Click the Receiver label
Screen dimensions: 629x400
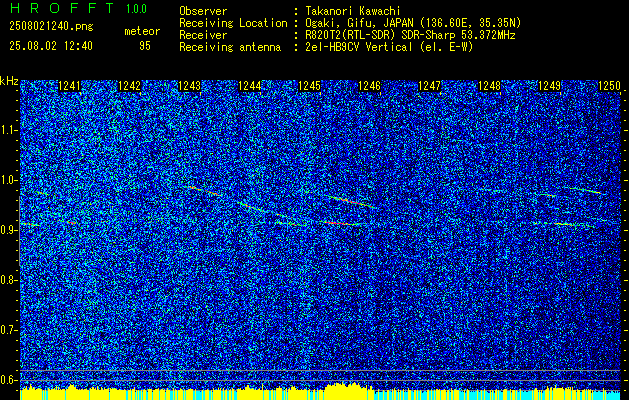[x=203, y=35]
